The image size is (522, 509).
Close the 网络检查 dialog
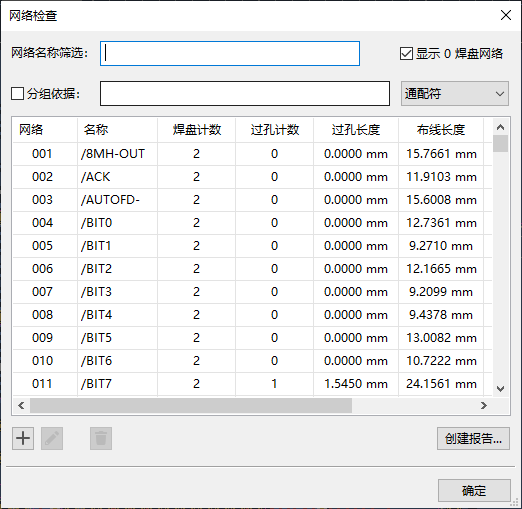[x=506, y=15]
